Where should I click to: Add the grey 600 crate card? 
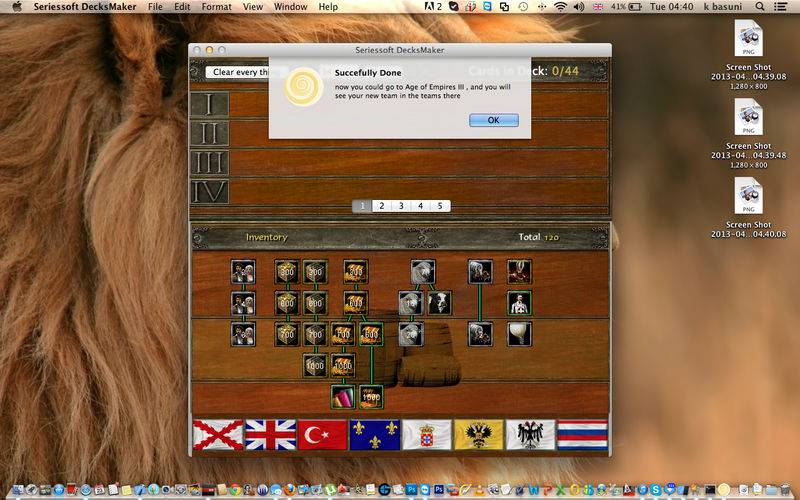coord(315,304)
